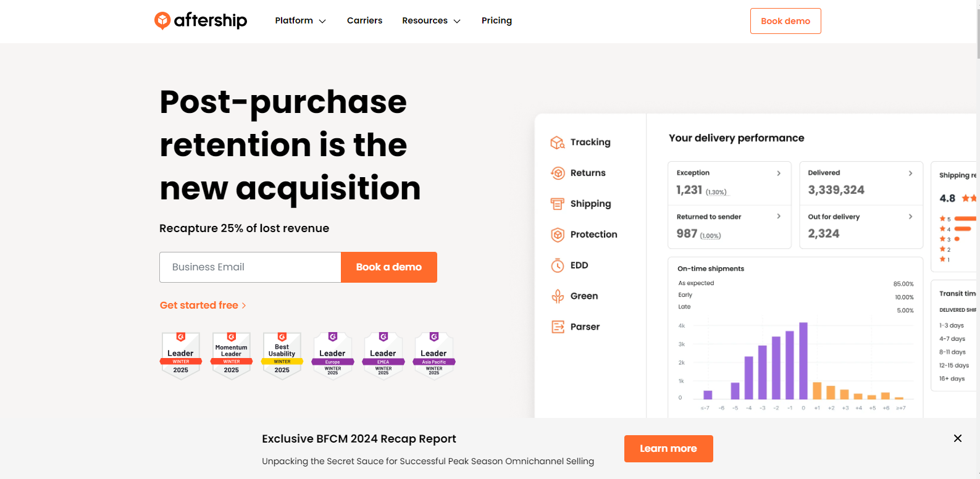Select EDD in product sidebar
980x479 pixels.
[579, 265]
